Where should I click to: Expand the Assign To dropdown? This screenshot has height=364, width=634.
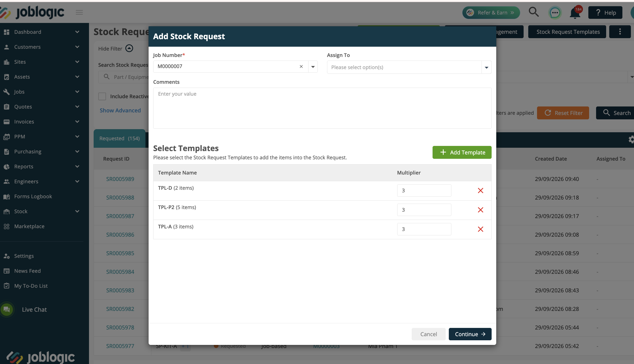(x=486, y=67)
